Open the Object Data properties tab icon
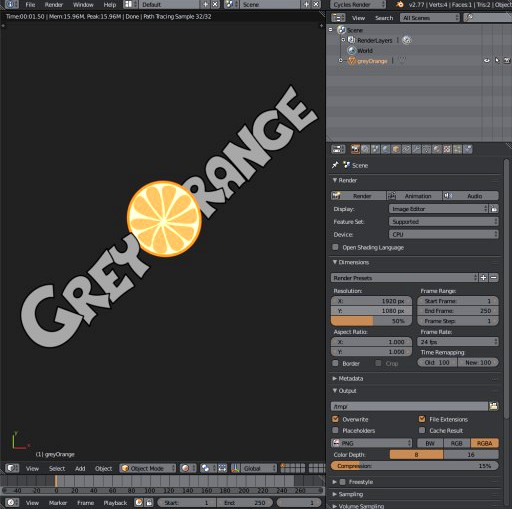The height and width of the screenshot is (509, 512). (x=426, y=149)
